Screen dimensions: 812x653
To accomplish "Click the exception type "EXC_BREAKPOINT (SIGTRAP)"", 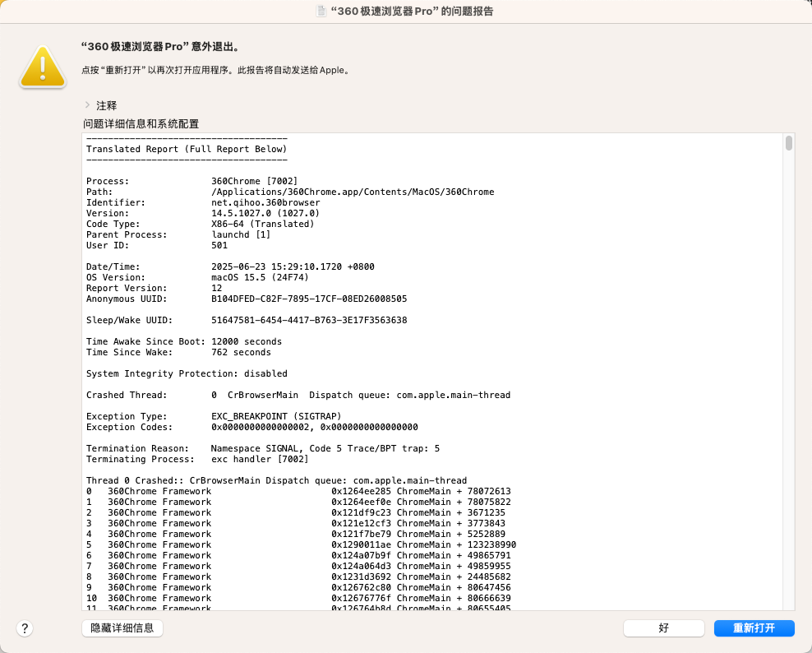I will [x=276, y=416].
